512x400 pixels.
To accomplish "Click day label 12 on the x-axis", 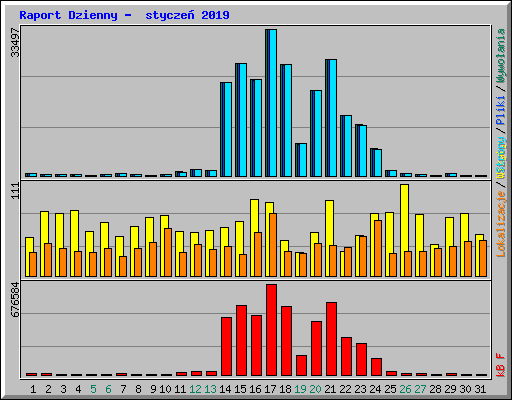I will [195, 389].
